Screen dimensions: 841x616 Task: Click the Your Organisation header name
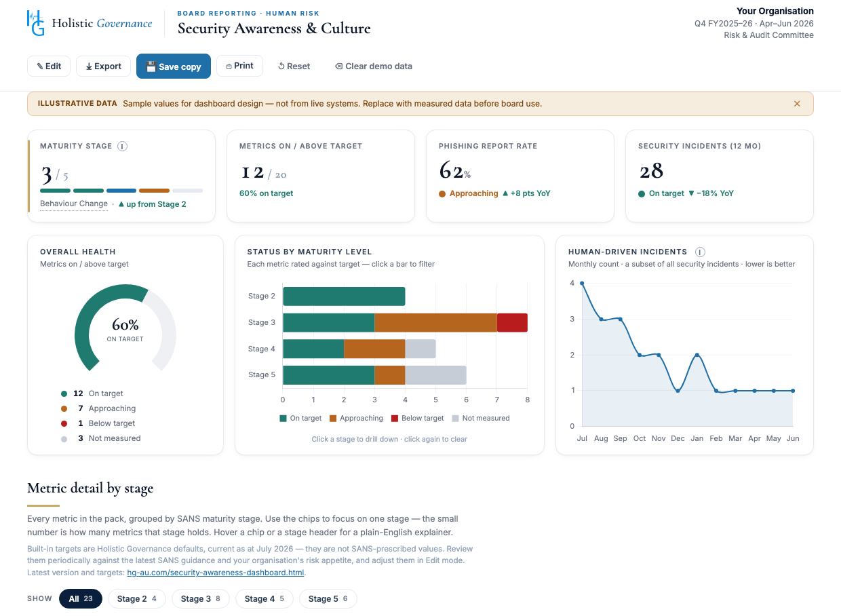coord(775,11)
